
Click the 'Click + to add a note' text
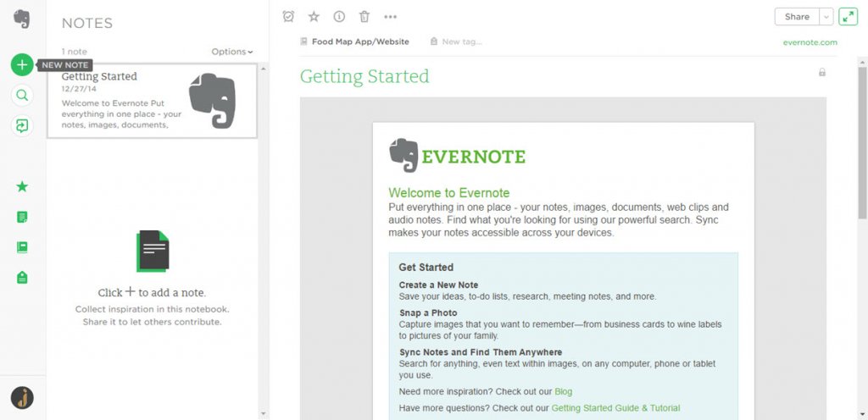coord(152,292)
